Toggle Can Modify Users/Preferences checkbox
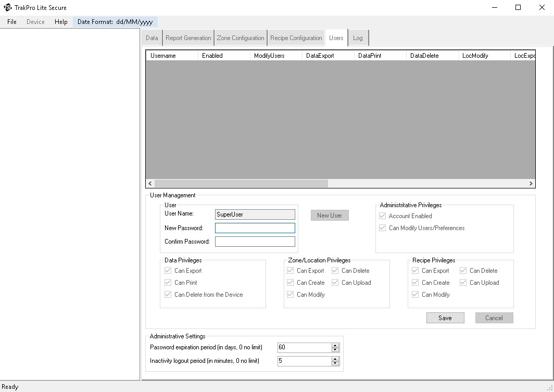The height and width of the screenshot is (392, 554). coord(382,228)
